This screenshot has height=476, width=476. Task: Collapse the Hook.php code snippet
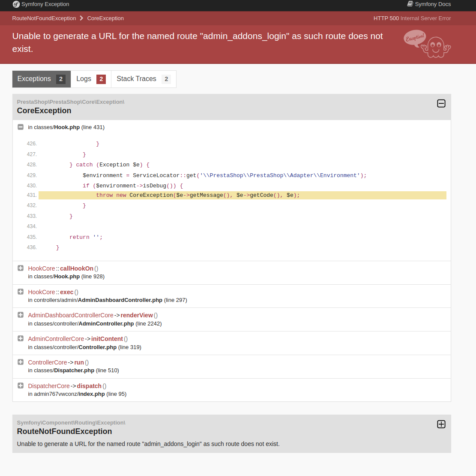[21, 127]
